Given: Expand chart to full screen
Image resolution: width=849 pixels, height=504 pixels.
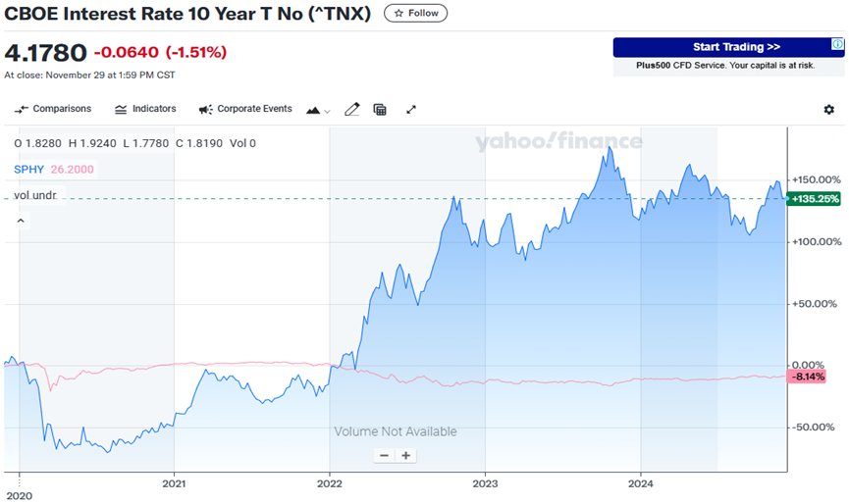Looking at the screenshot, I should pyautogui.click(x=411, y=110).
